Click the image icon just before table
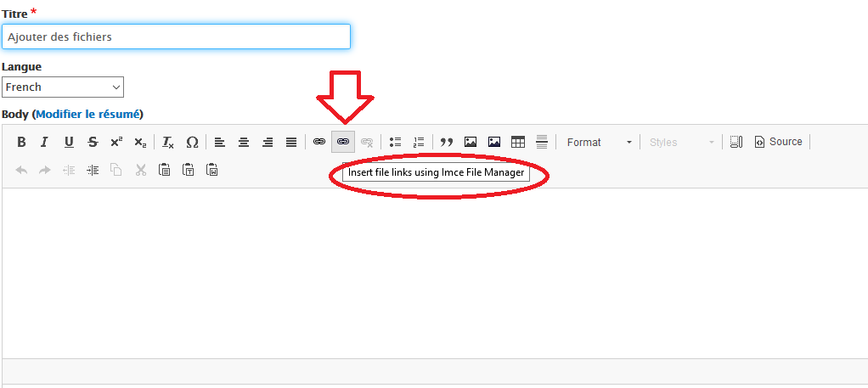868x388 pixels. 493,143
